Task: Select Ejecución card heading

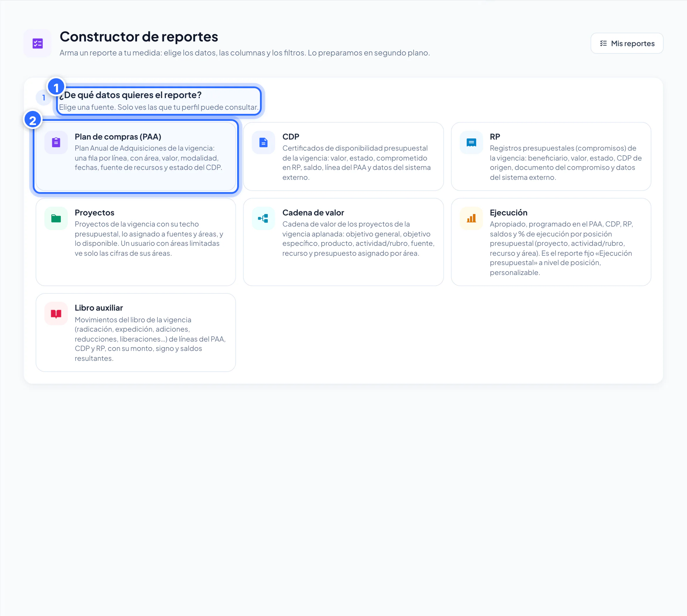Action: pyautogui.click(x=508, y=213)
